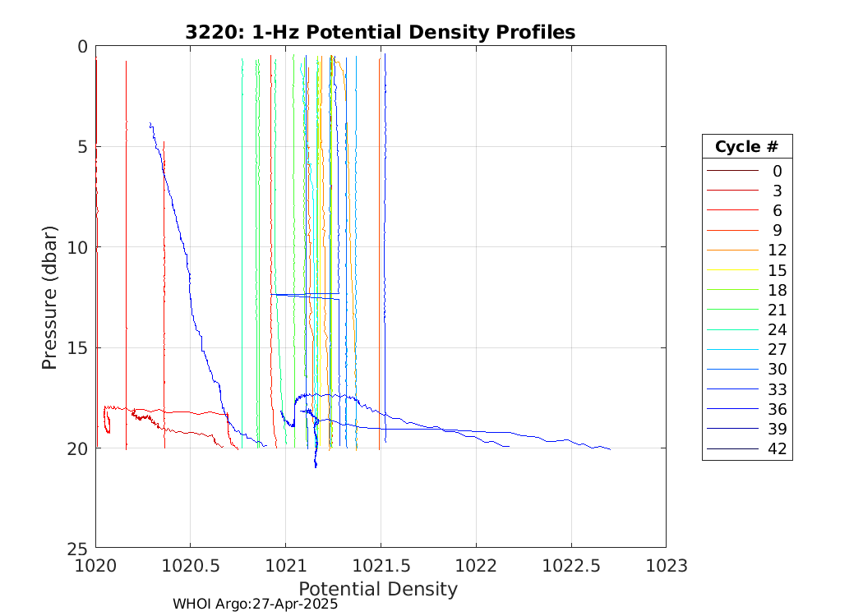Click the pressure axis tick label "15"
Viewport: 863px width, 616px height.
coord(77,349)
